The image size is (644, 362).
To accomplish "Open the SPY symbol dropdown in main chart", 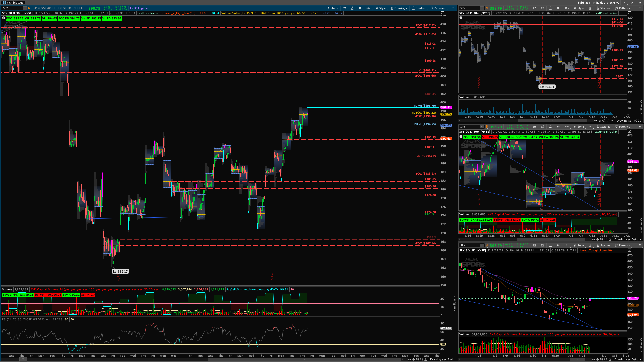I will (24, 8).
